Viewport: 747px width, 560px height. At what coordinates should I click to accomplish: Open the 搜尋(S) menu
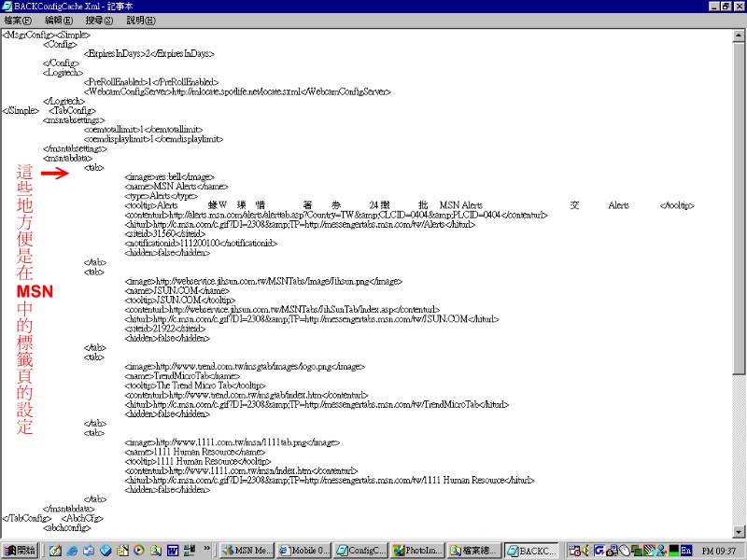click(x=99, y=21)
